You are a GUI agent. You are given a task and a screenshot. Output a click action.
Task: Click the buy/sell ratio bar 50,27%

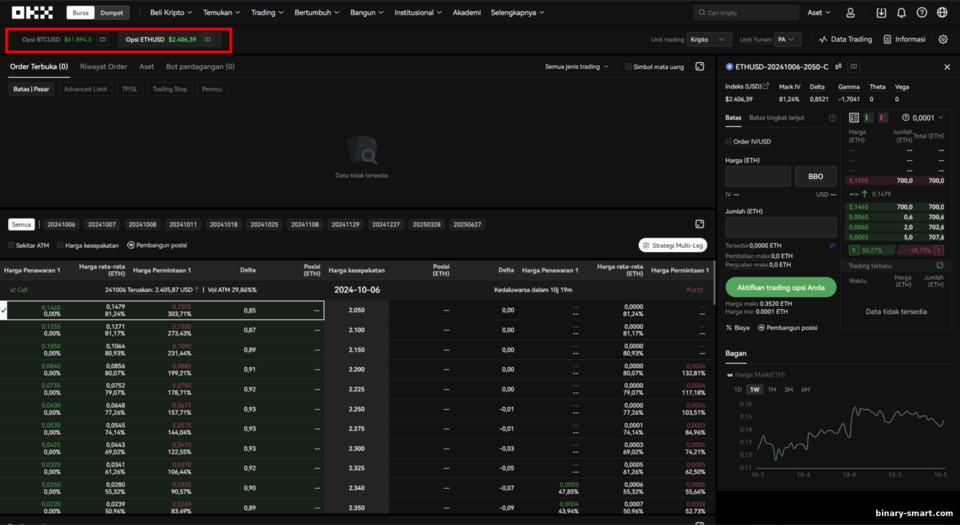(x=896, y=250)
